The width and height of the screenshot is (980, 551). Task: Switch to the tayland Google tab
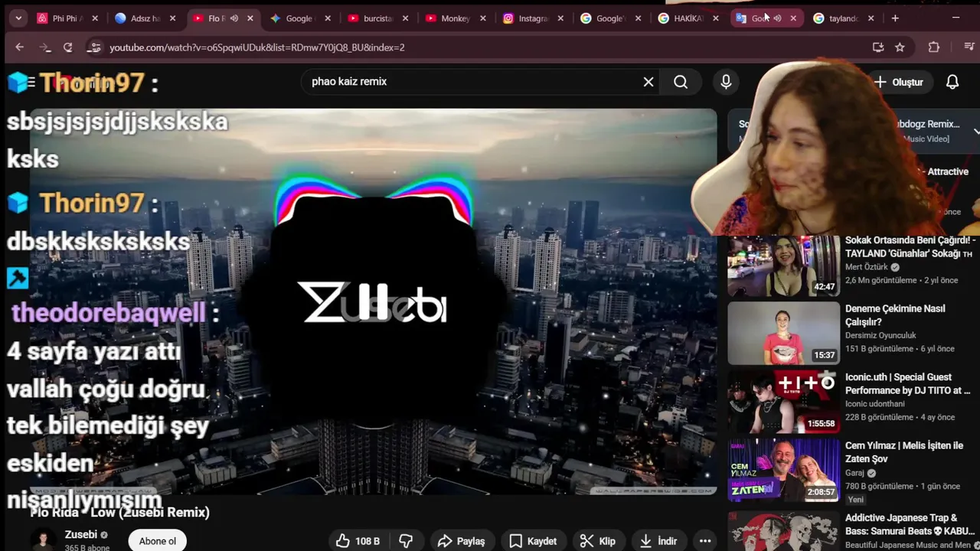coord(842,18)
